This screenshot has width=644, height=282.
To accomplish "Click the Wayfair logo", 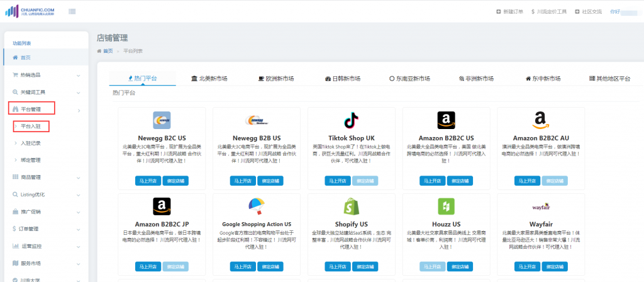I will pyautogui.click(x=541, y=206).
